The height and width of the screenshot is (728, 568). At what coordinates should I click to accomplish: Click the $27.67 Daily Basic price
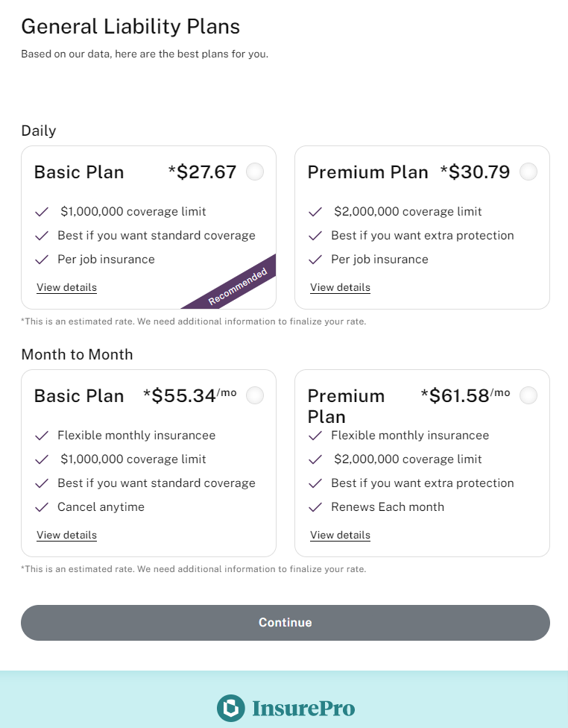pos(202,172)
